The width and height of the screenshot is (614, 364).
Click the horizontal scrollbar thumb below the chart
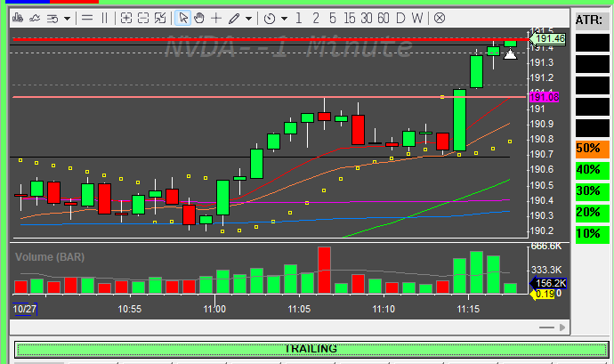[546, 328]
